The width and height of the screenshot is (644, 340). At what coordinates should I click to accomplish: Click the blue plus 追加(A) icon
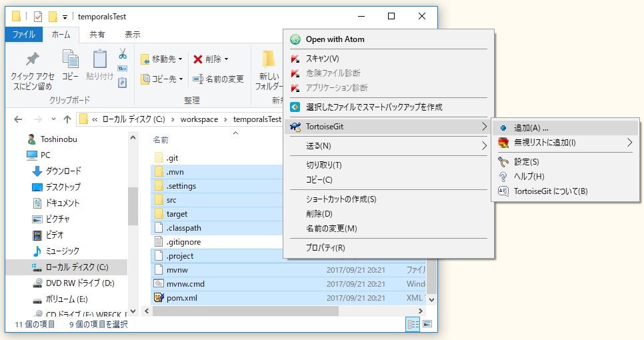coord(503,128)
